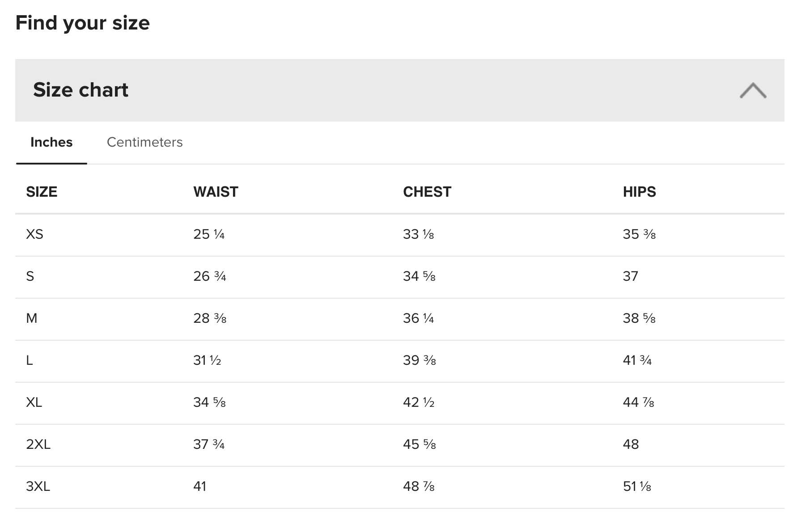
Task: Click the waist value 41 for 3XL
Action: (x=200, y=486)
